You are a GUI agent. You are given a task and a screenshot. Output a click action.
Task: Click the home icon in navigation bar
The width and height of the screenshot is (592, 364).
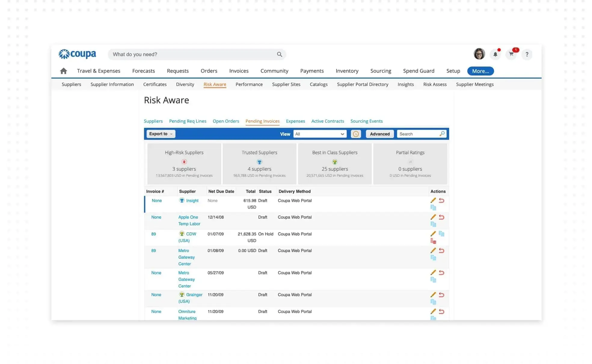63,71
